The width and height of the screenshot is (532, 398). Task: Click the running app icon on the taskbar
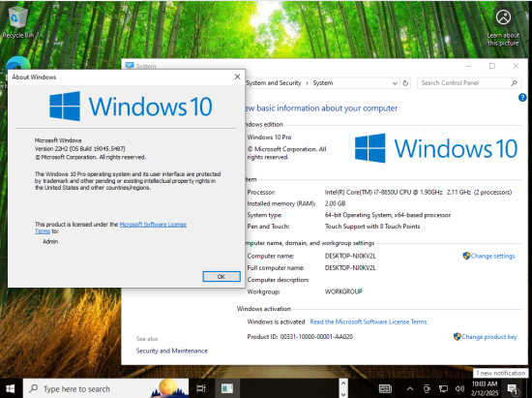(227, 388)
